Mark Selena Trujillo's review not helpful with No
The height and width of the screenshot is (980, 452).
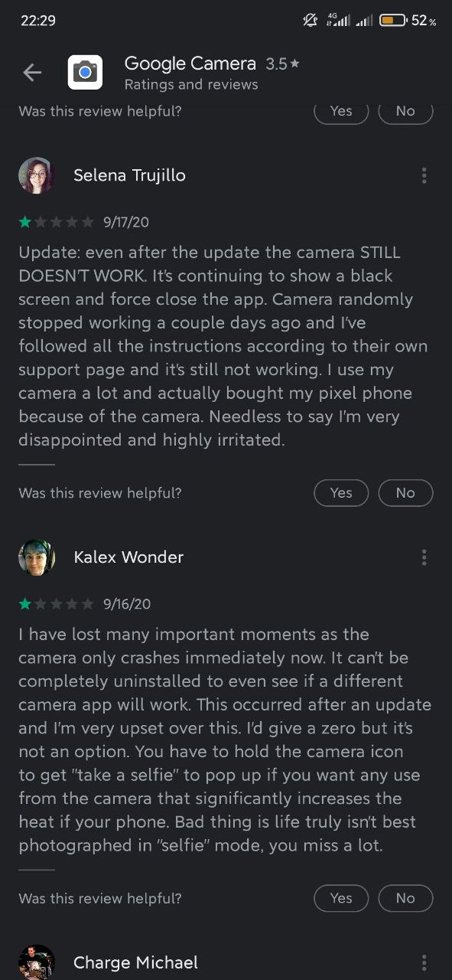coord(405,493)
